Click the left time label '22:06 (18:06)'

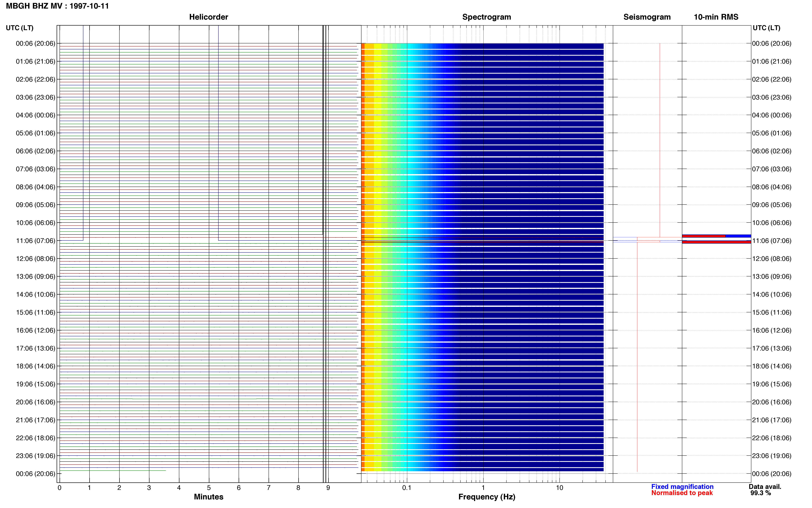36,438
